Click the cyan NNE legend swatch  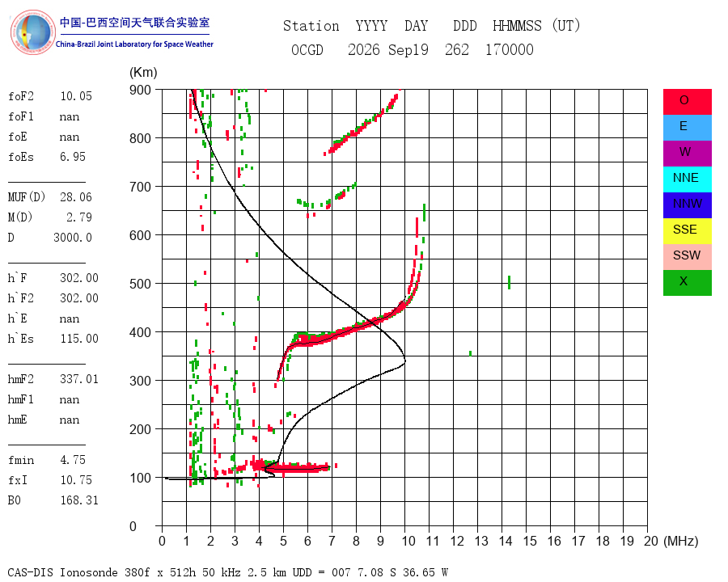(x=687, y=179)
